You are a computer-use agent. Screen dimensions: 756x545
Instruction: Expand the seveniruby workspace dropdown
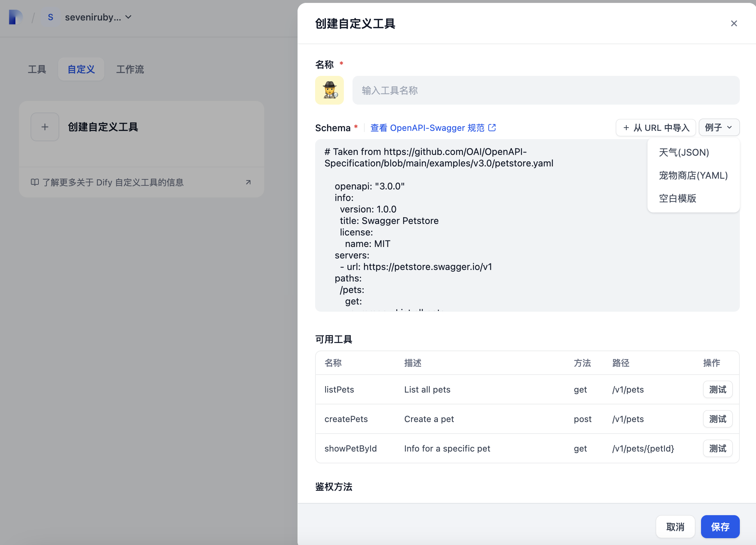[128, 17]
